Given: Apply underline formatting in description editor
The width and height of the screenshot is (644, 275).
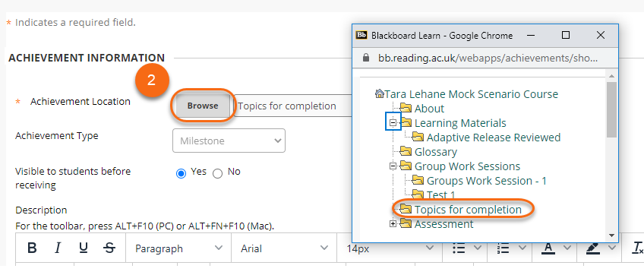Looking at the screenshot, I should pyautogui.click(x=84, y=248).
